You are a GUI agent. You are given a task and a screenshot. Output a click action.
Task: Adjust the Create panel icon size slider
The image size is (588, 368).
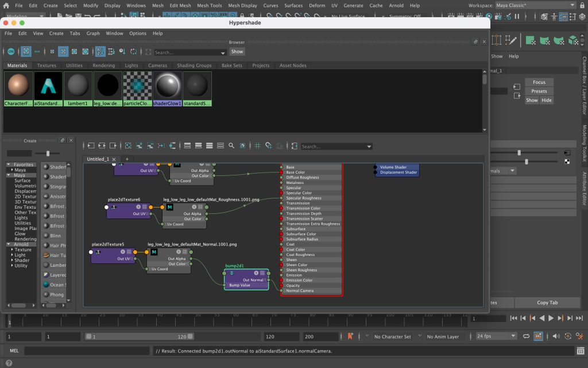(x=48, y=153)
